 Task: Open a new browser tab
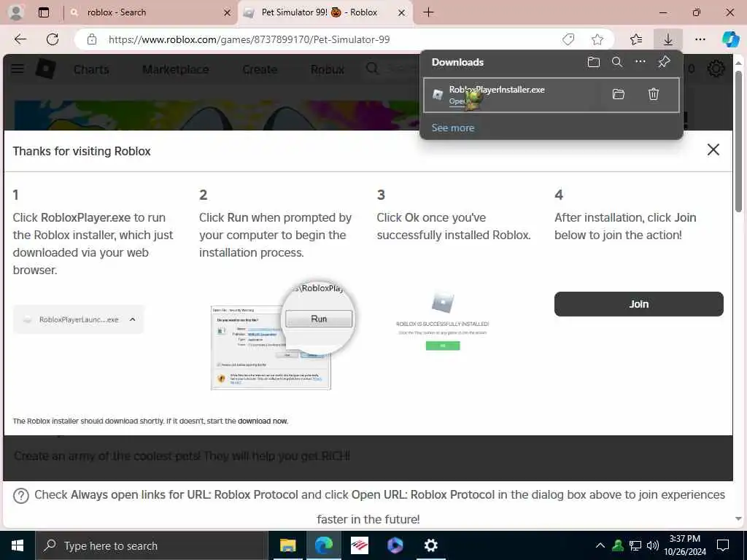[428, 12]
